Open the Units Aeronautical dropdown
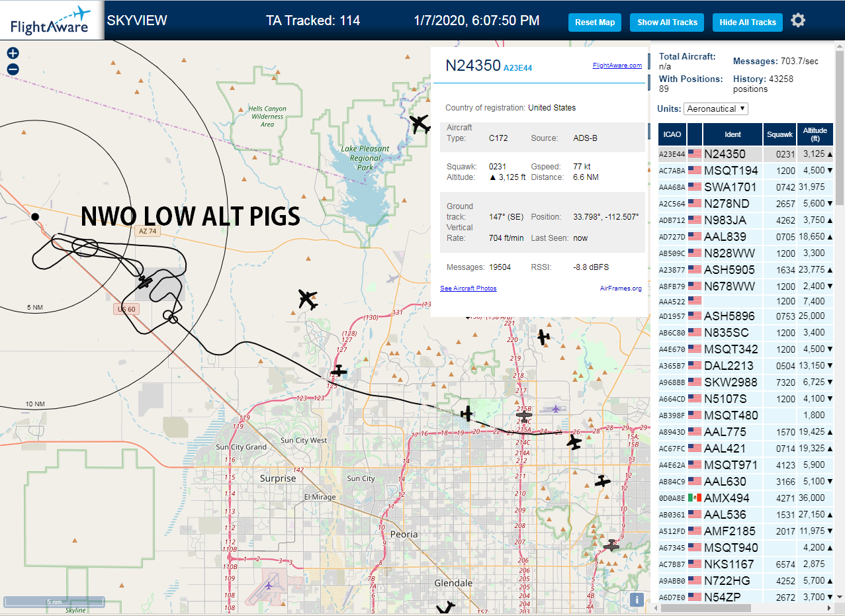845x616 pixels. [716, 109]
